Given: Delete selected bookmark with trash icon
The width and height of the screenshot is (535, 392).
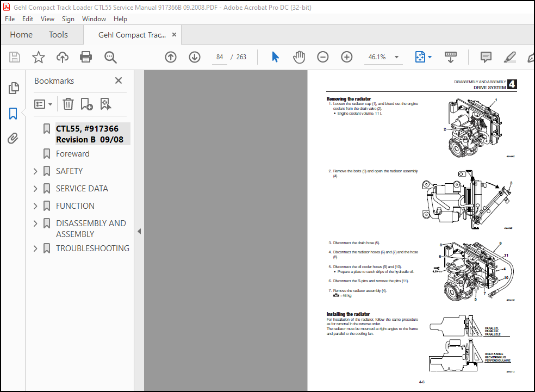Looking at the screenshot, I should [68, 104].
